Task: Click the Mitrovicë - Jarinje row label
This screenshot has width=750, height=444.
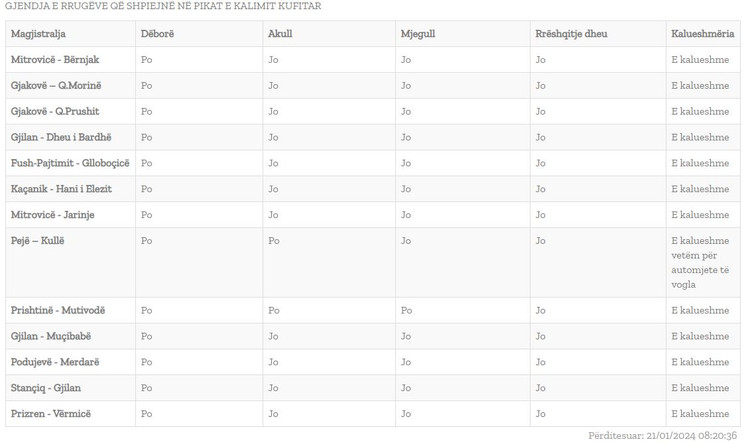Action: tap(53, 215)
